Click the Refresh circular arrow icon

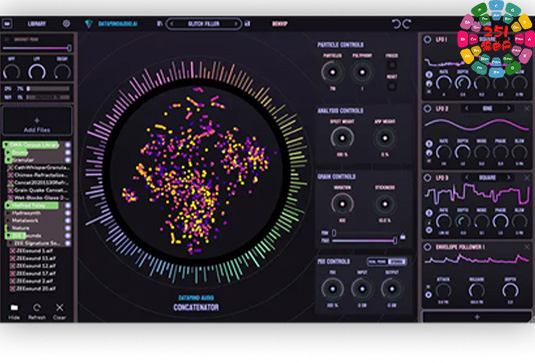pos(37,308)
